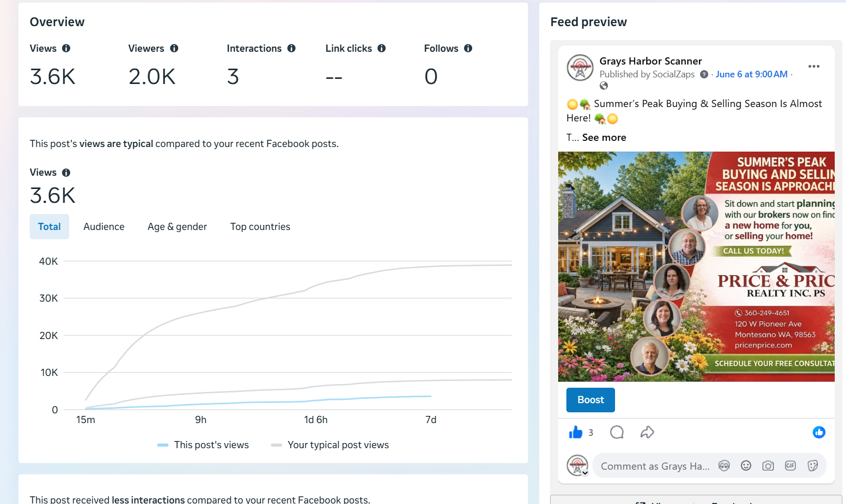Image resolution: width=846 pixels, height=504 pixels.
Task: Switch to the Audience tab
Action: (x=104, y=226)
